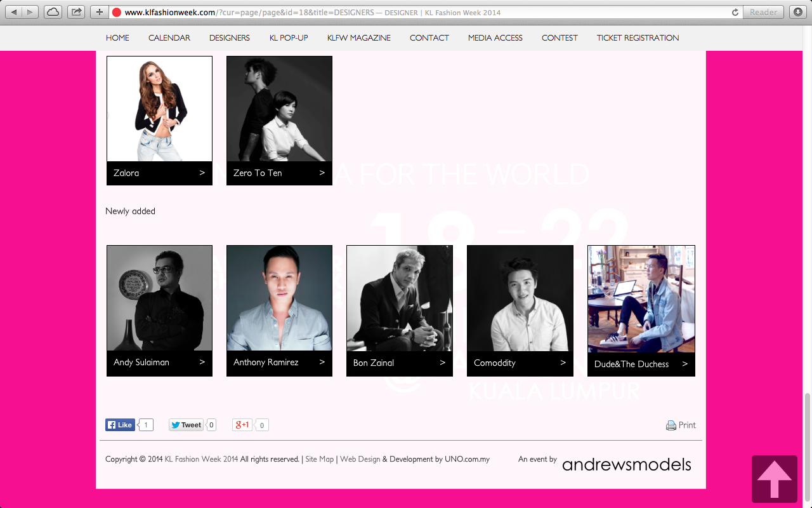This screenshot has width=812, height=508.
Task: Open HOME menu item
Action: [x=117, y=38]
